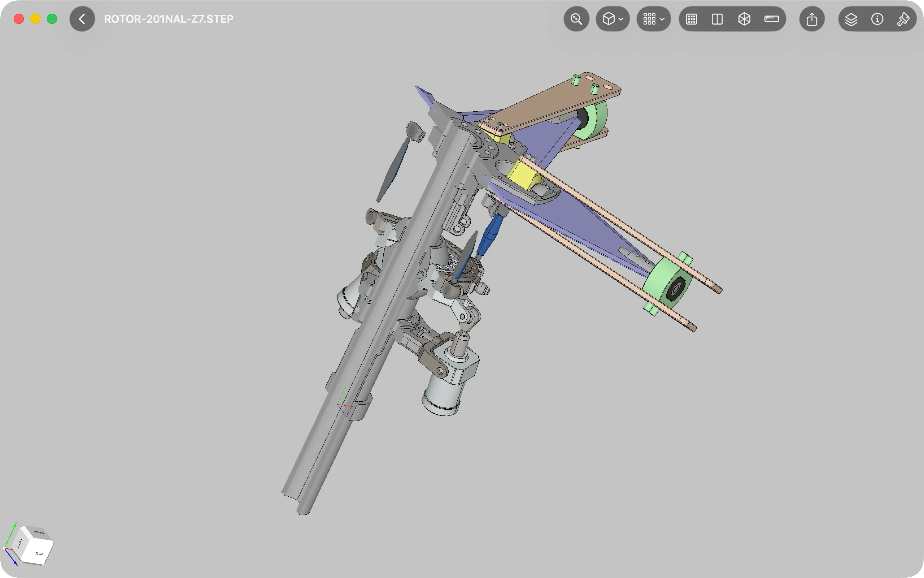Go back using the back arrow button

pyautogui.click(x=82, y=19)
